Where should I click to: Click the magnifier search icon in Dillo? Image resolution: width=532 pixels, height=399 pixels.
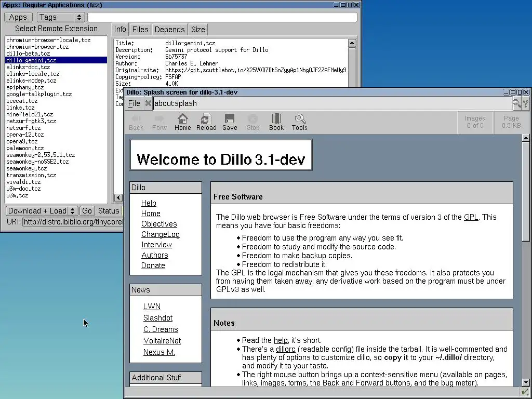click(517, 103)
